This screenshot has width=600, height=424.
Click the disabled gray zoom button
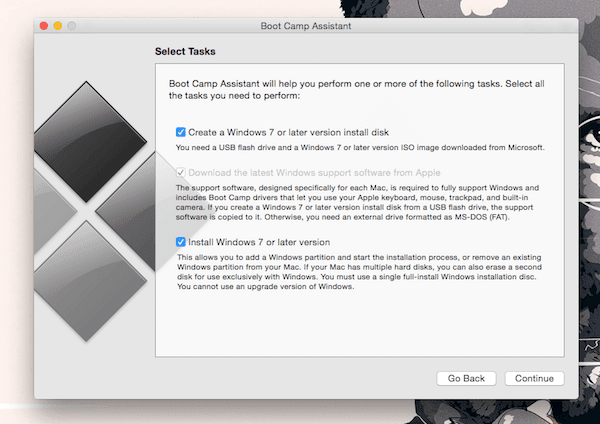click(x=72, y=26)
